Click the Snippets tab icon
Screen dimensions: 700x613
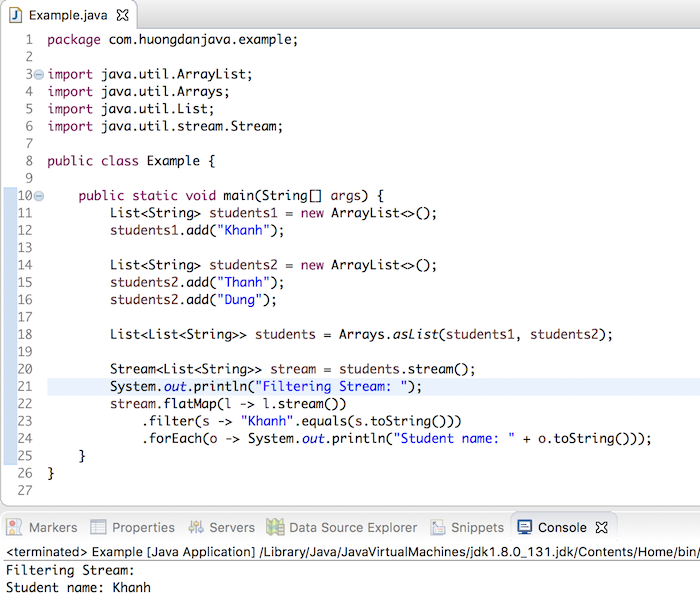click(438, 527)
